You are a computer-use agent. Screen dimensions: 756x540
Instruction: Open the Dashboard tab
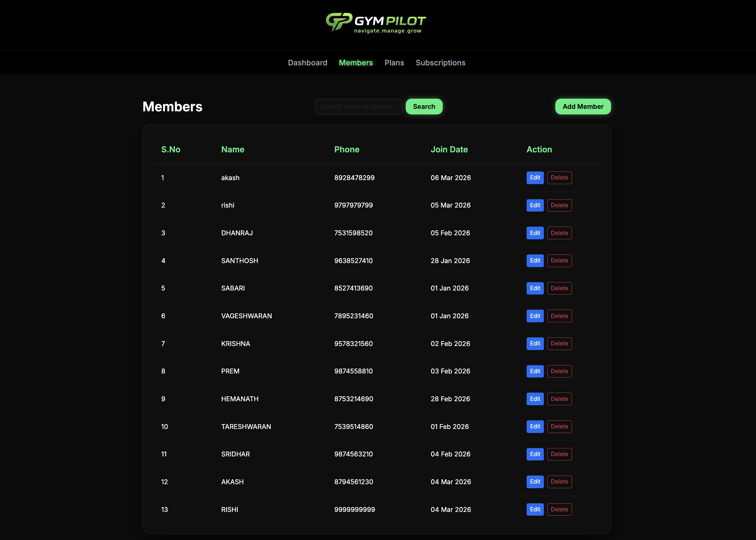pos(307,63)
